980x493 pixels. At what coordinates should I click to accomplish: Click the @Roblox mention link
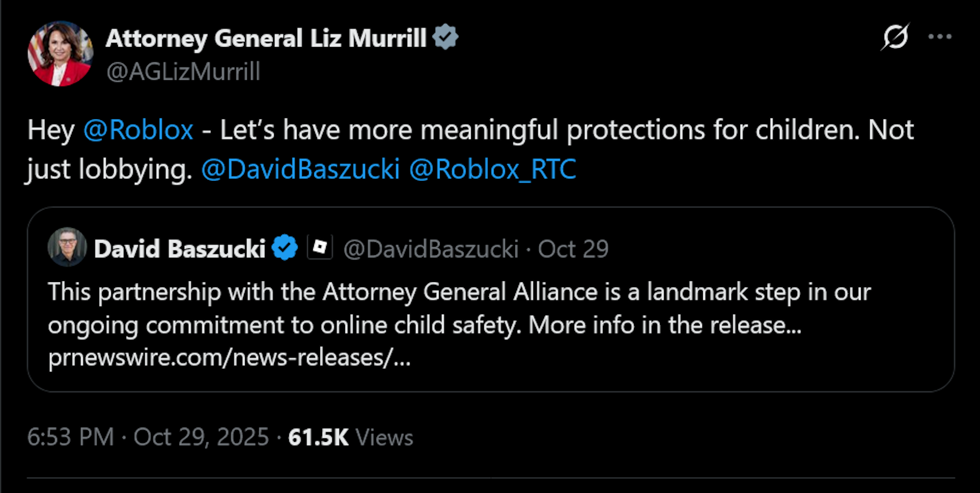click(138, 130)
